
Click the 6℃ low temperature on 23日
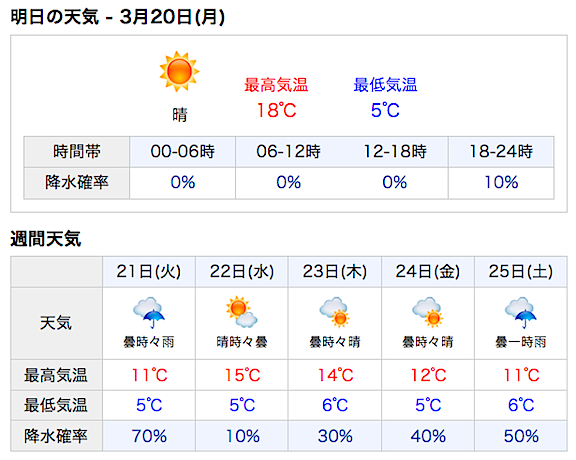click(335, 405)
